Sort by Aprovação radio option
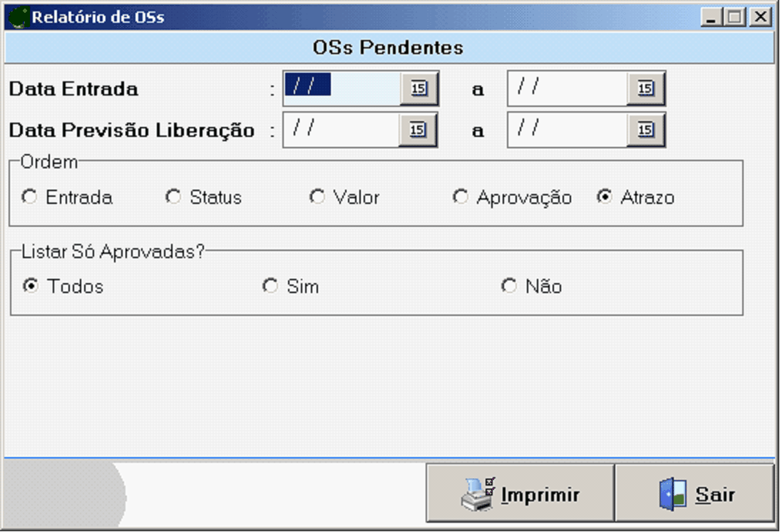This screenshot has width=780, height=532. tap(461, 198)
